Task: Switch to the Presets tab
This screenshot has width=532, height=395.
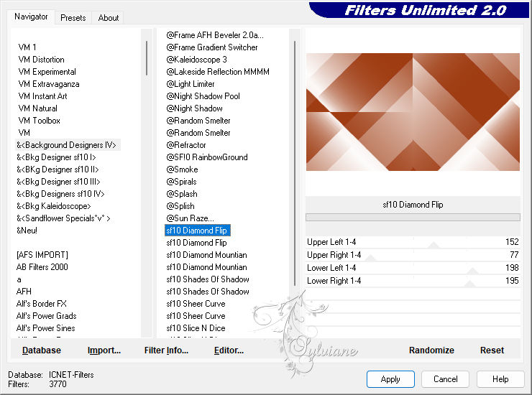Action: tap(73, 18)
